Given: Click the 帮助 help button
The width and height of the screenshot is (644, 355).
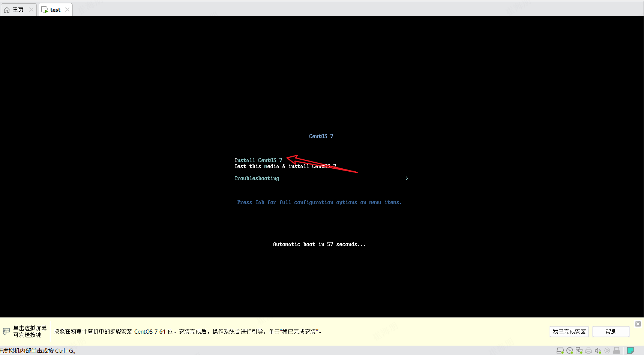Looking at the screenshot, I should click(x=611, y=331).
